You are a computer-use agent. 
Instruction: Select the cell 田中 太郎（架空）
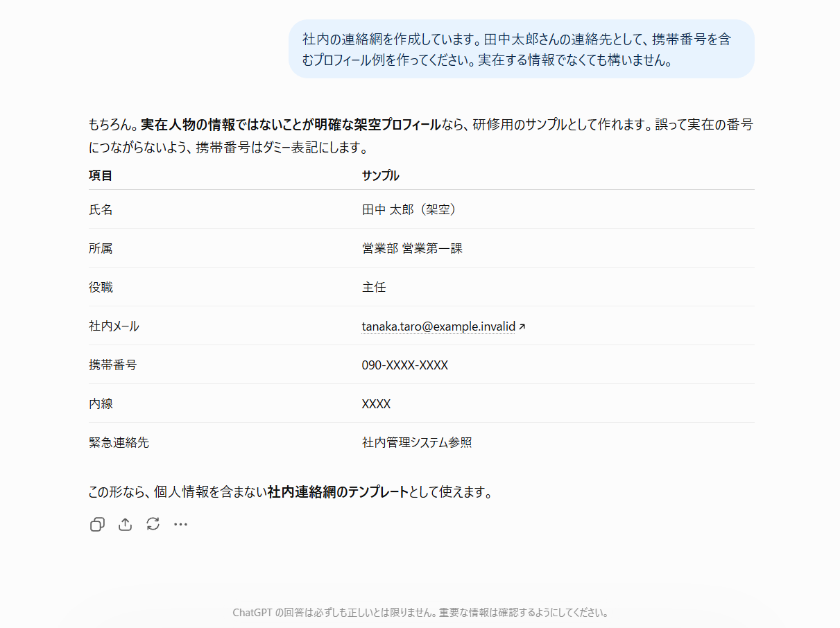[x=410, y=210]
